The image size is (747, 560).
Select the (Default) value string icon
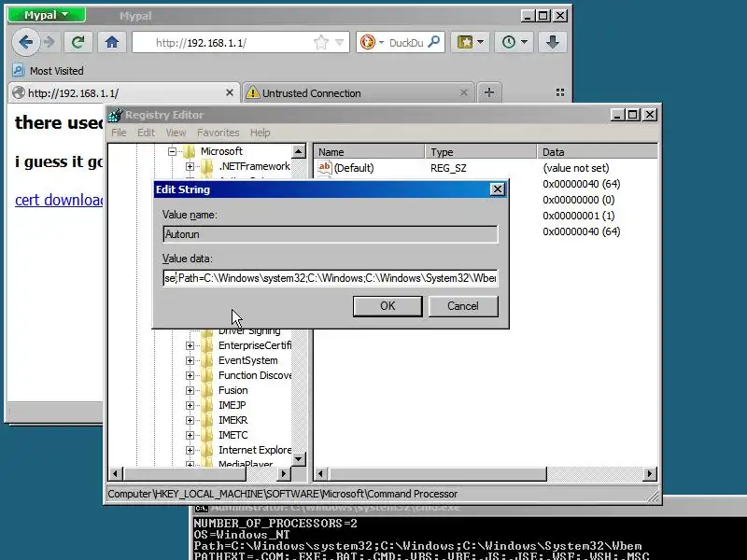[324, 167]
